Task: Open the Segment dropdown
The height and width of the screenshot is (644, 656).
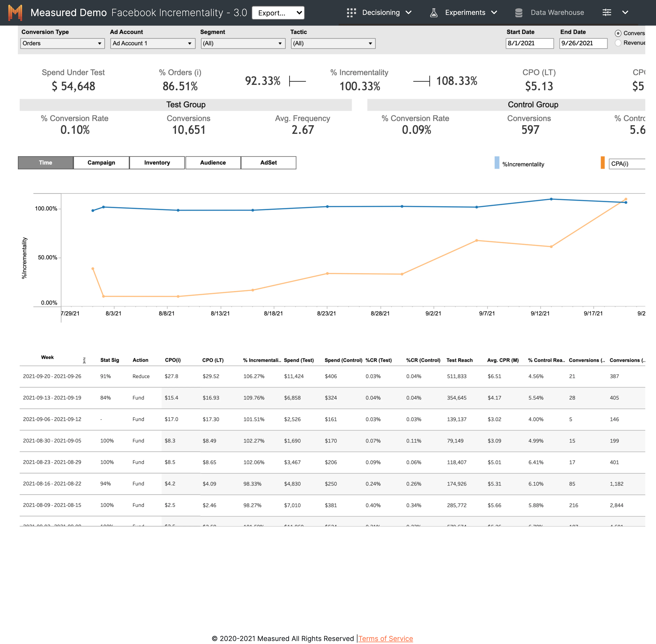Action: coord(243,43)
